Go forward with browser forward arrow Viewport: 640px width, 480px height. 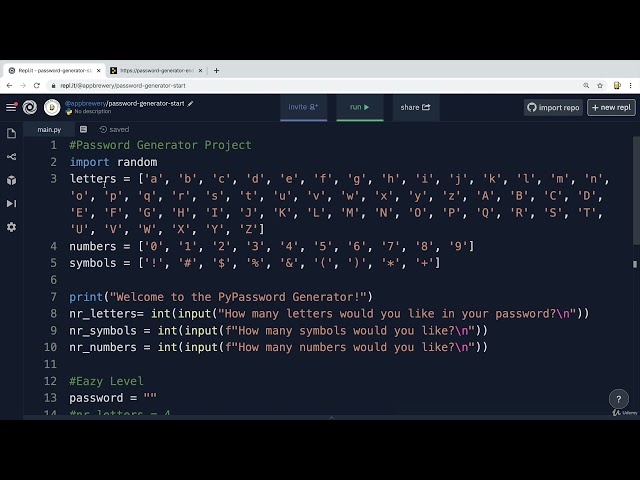click(23, 86)
